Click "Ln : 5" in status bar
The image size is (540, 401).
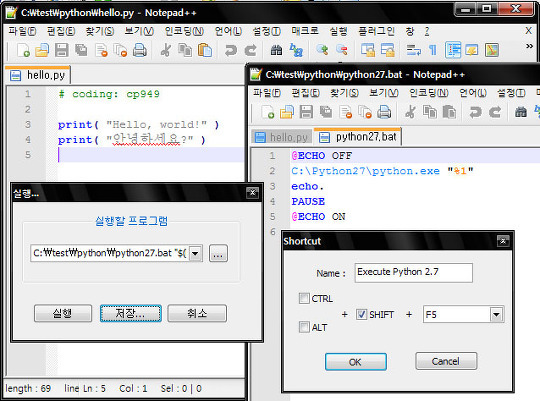94,389
